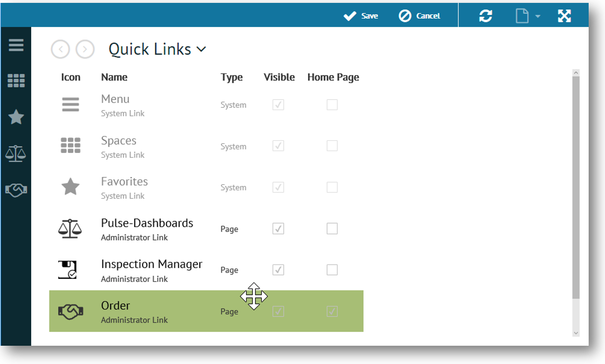Screen dimensions: 605x364
Task: Set Inspection Manager as Home Page checkbox
Action: 332,270
